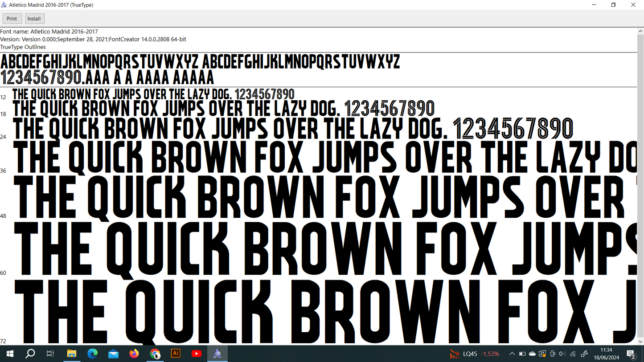Open the notification center with 2 alerts
The height and width of the screenshot is (362, 644).
pyautogui.click(x=632, y=354)
